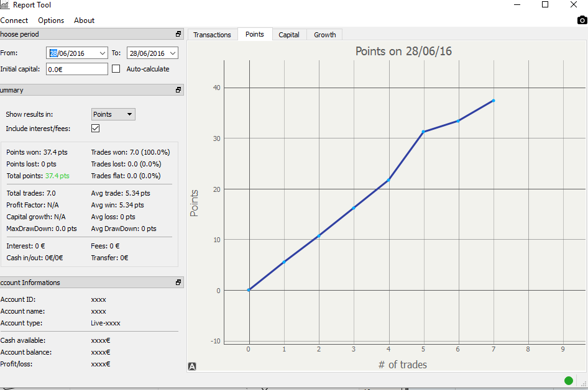Click the Cash in/out: 0€/0€ text
The height and width of the screenshot is (390, 588).
[35, 258]
